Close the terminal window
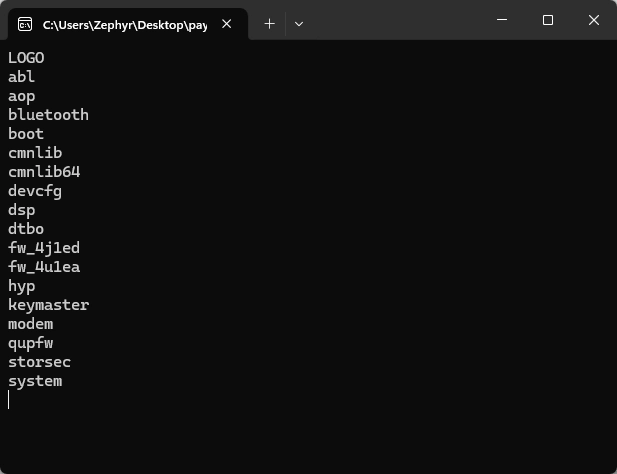617x474 pixels. (x=594, y=20)
